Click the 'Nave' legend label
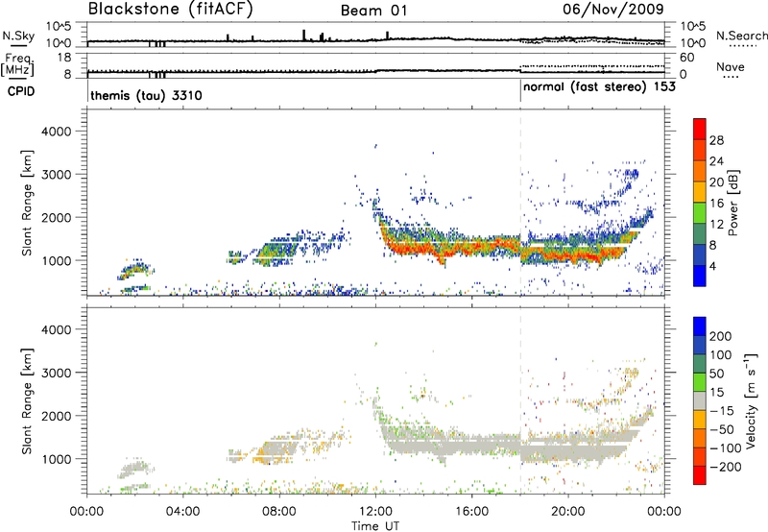The height and width of the screenshot is (532, 768). click(731, 67)
